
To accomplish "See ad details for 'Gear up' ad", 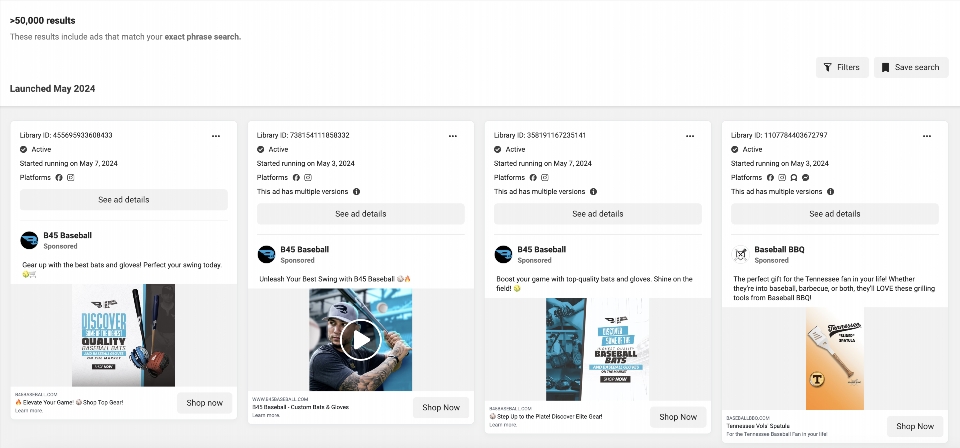I will coord(124,200).
